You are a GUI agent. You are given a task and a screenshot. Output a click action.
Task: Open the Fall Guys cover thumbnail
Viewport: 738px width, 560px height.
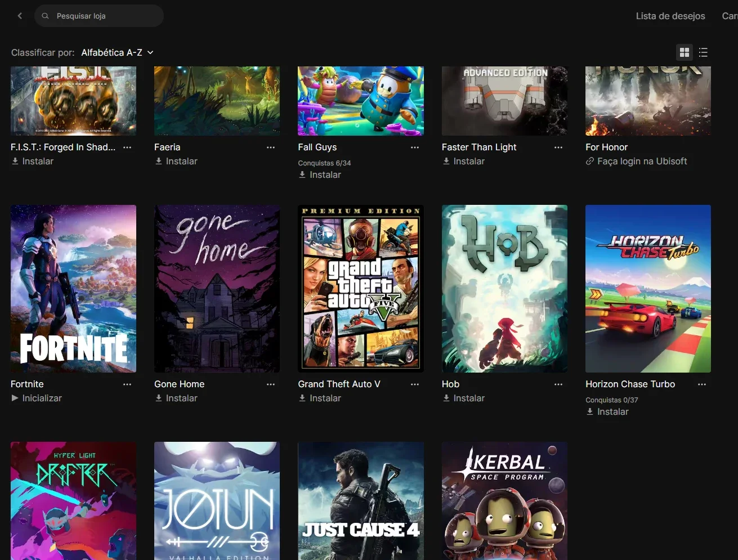click(361, 101)
